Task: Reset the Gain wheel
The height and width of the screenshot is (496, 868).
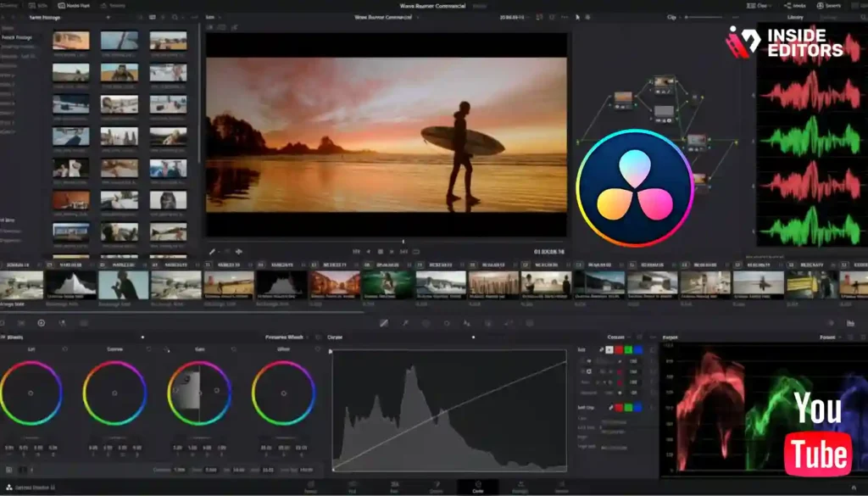Action: coord(234,349)
